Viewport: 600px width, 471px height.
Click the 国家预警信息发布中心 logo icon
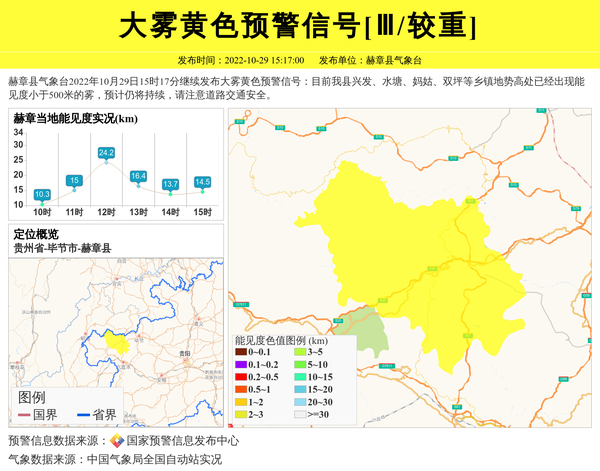[117, 441]
